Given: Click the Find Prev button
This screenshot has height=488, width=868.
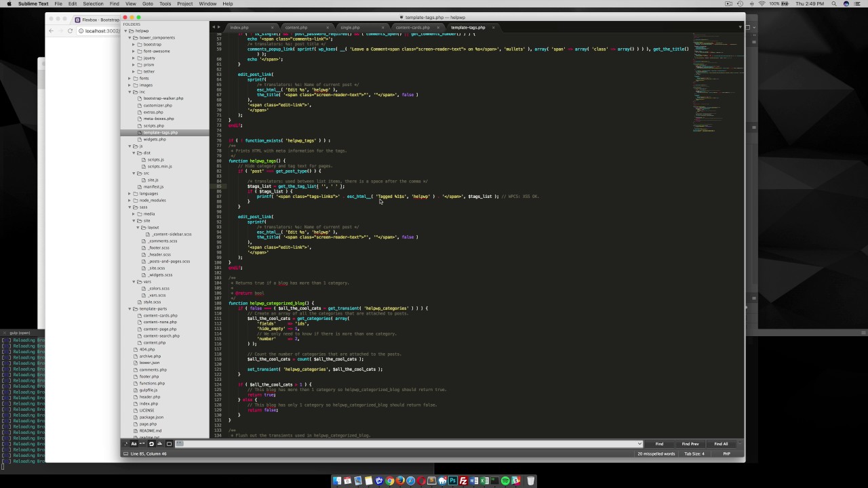Looking at the screenshot, I should coord(690,444).
